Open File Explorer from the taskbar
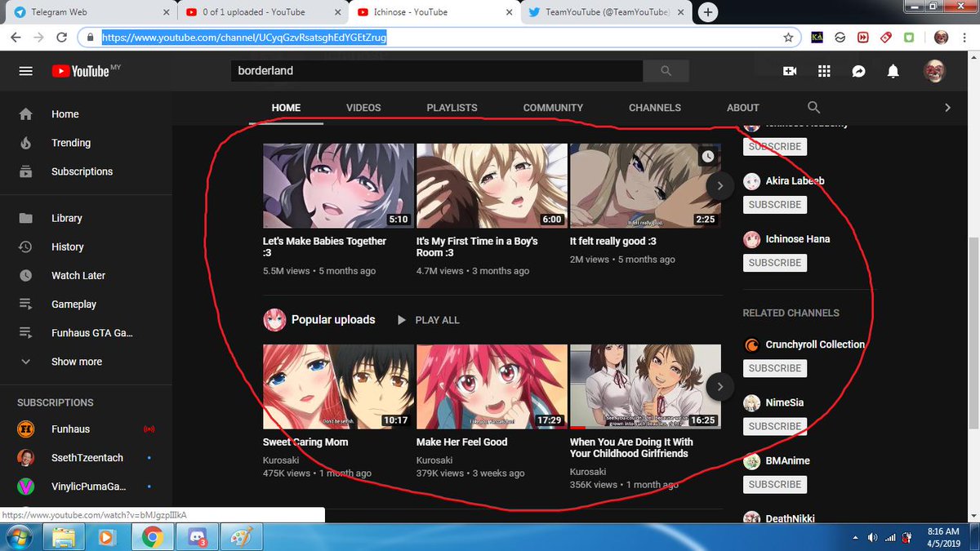Screen dimensions: 980x551 (63, 537)
